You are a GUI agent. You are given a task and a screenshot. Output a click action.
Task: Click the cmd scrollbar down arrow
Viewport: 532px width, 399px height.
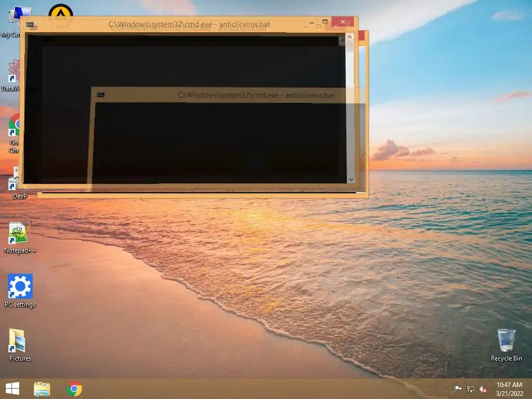[x=351, y=179]
